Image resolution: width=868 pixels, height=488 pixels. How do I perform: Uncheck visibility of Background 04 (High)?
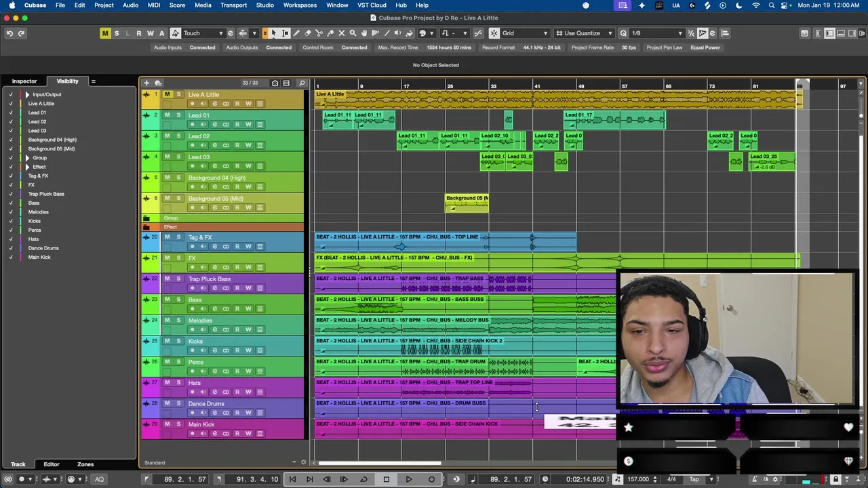click(10, 140)
